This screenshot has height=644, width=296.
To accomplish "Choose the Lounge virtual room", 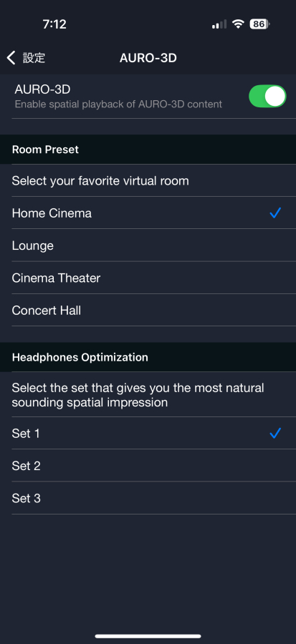I will point(148,245).
